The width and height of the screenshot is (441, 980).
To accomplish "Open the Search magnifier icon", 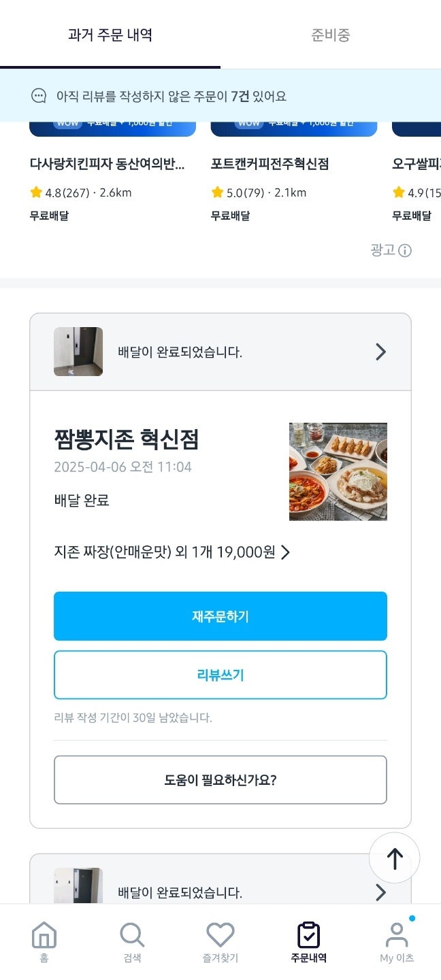I will 132,936.
